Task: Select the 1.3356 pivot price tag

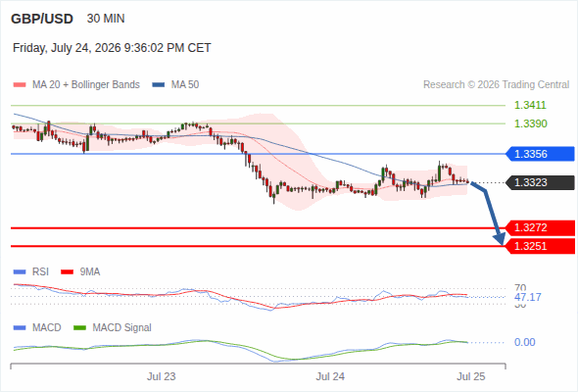Action: (x=540, y=154)
